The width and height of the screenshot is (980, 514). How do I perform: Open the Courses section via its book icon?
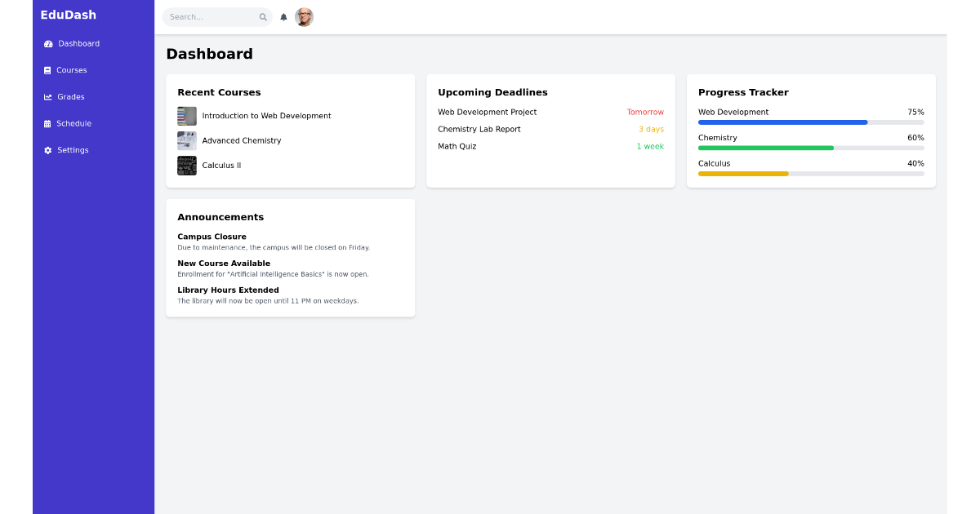pyautogui.click(x=47, y=70)
